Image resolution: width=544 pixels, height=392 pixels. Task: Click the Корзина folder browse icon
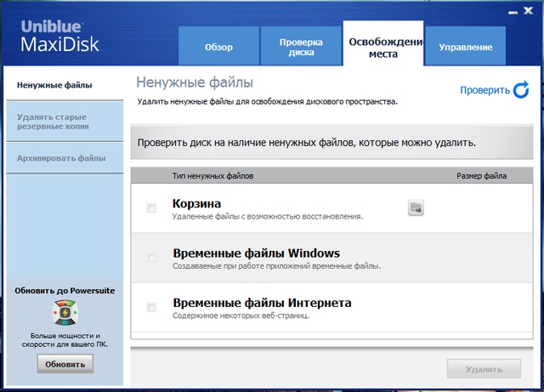416,208
